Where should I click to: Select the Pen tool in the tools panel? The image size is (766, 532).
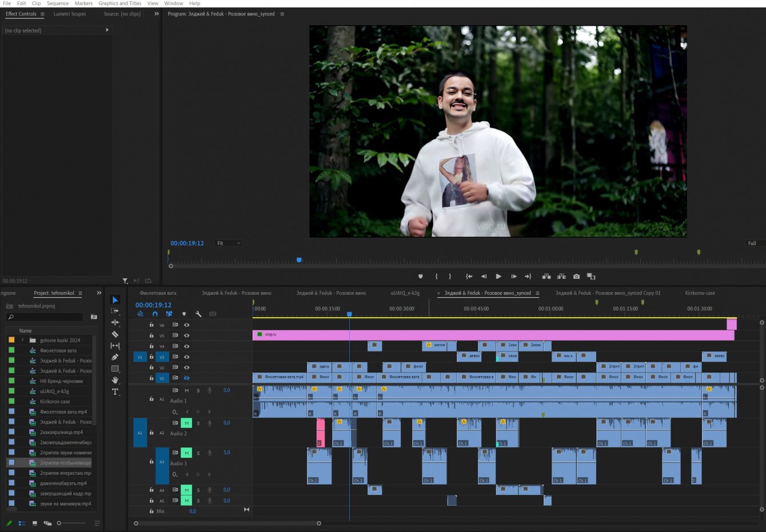(115, 357)
